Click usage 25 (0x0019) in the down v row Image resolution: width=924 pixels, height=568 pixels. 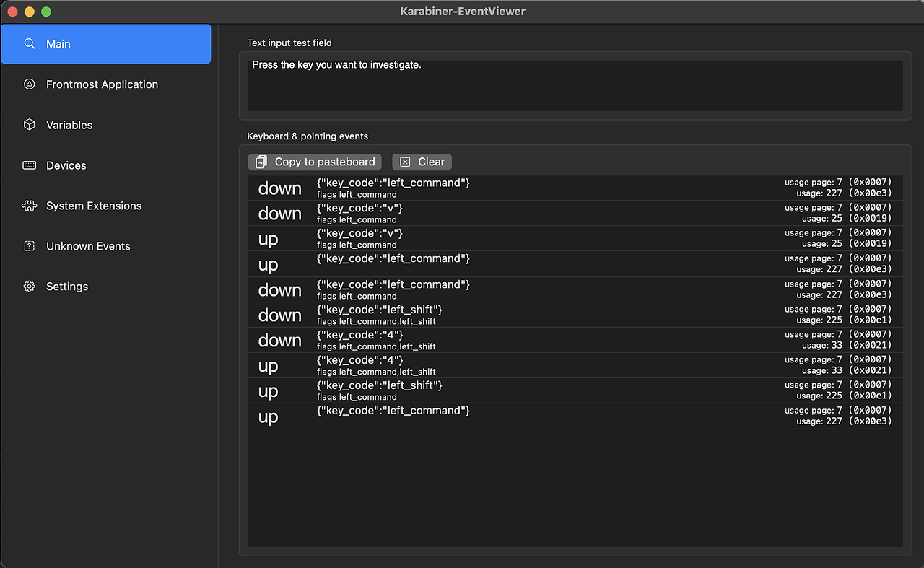(847, 218)
